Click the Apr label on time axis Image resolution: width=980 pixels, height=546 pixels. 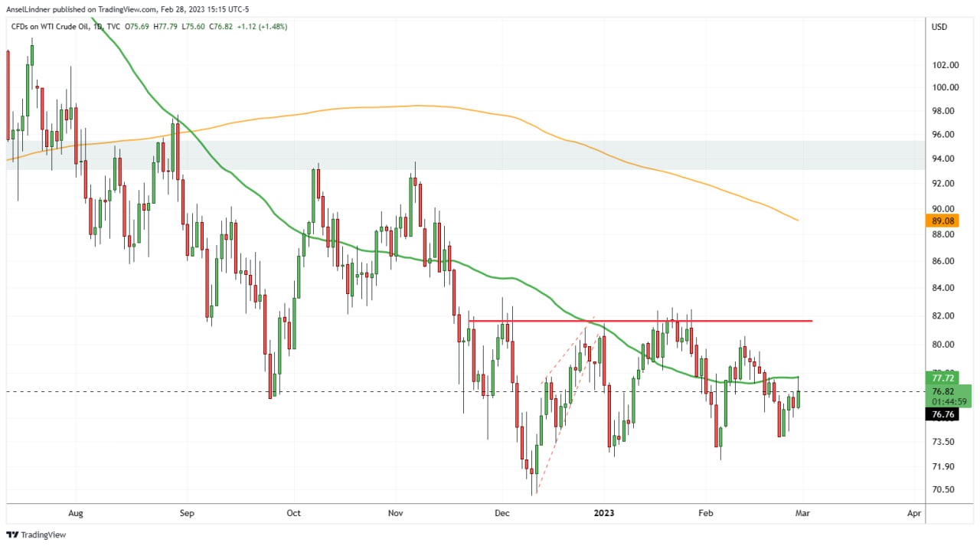coord(913,513)
